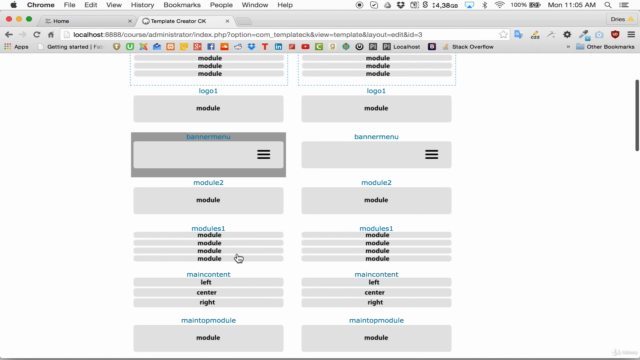Open the YouTube bookmark icon
640x360 pixels.
click(x=305, y=47)
